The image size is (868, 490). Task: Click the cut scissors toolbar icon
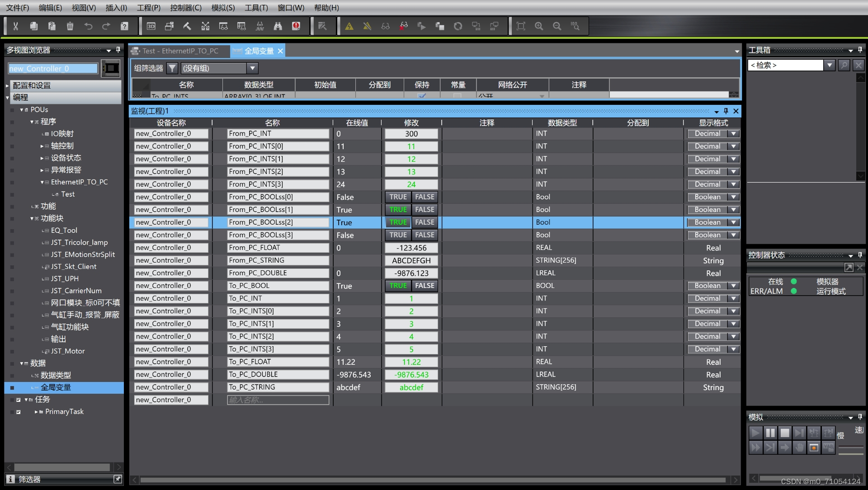(x=15, y=26)
